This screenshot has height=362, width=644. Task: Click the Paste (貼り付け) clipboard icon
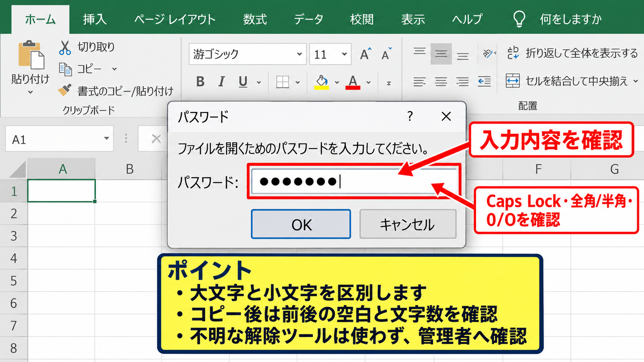coord(31,55)
